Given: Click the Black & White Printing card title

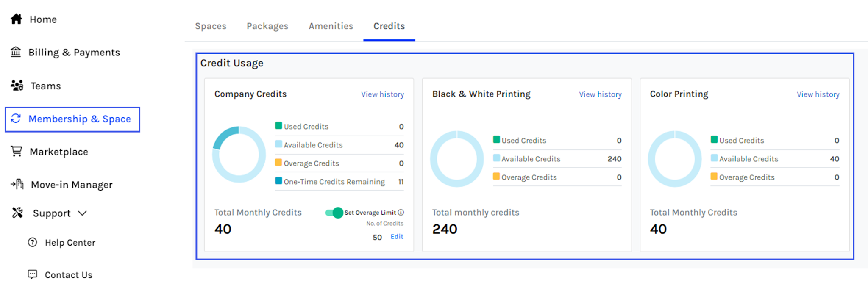Looking at the screenshot, I should tap(481, 94).
